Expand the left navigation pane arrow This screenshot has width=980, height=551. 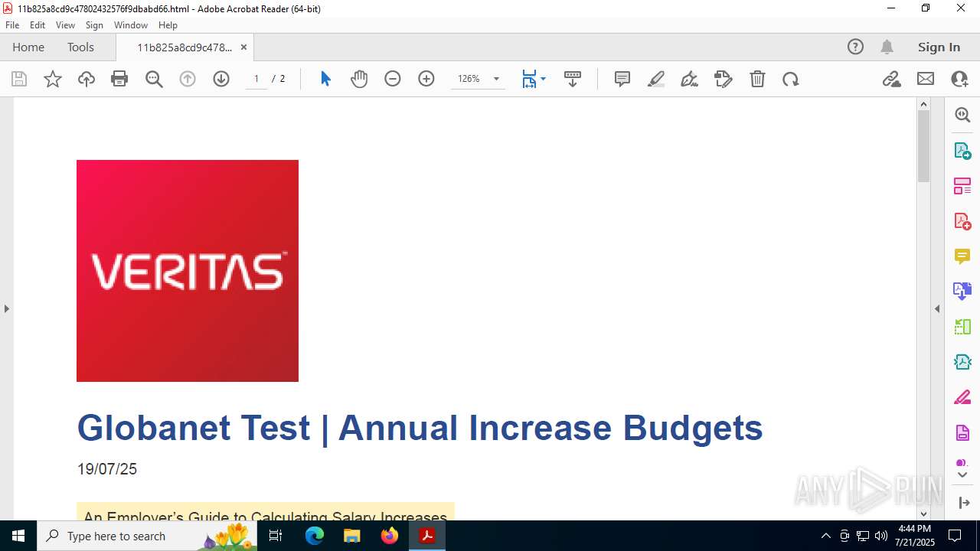click(6, 308)
